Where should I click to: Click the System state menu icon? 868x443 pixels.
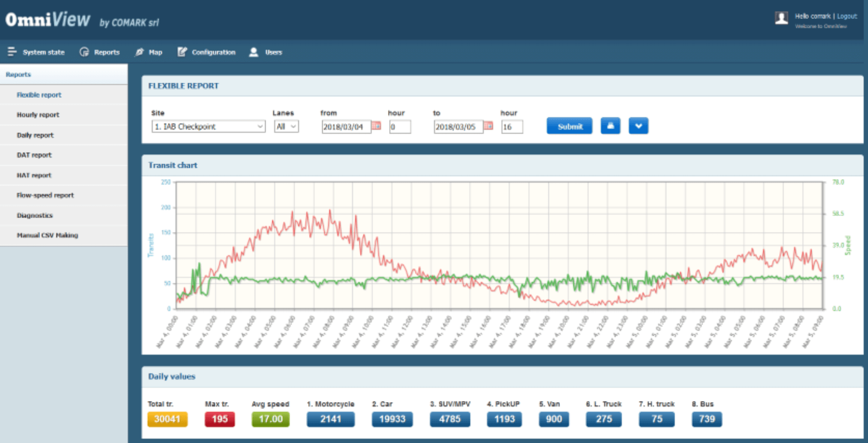click(12, 52)
